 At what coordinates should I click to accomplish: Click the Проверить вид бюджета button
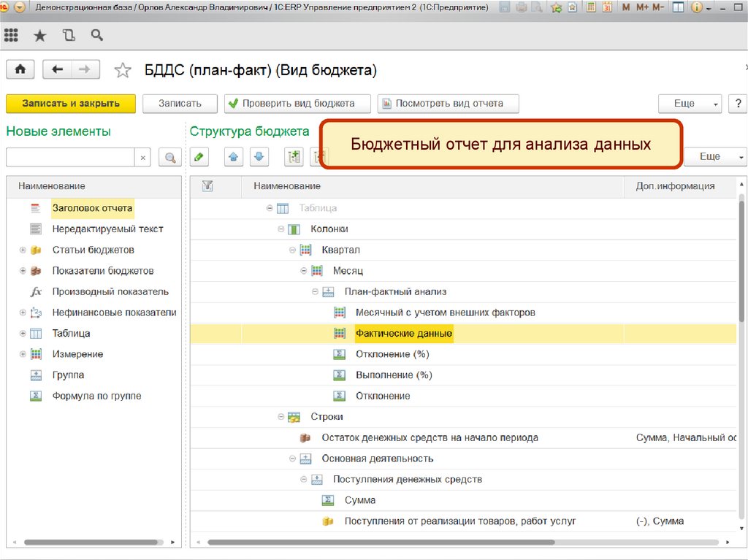pyautogui.click(x=297, y=104)
